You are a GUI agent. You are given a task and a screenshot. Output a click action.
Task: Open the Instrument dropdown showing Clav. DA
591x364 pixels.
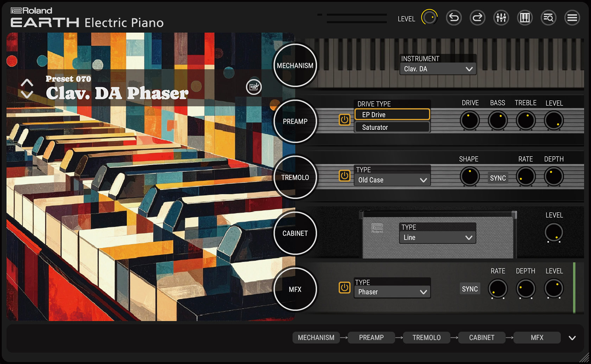(x=438, y=69)
